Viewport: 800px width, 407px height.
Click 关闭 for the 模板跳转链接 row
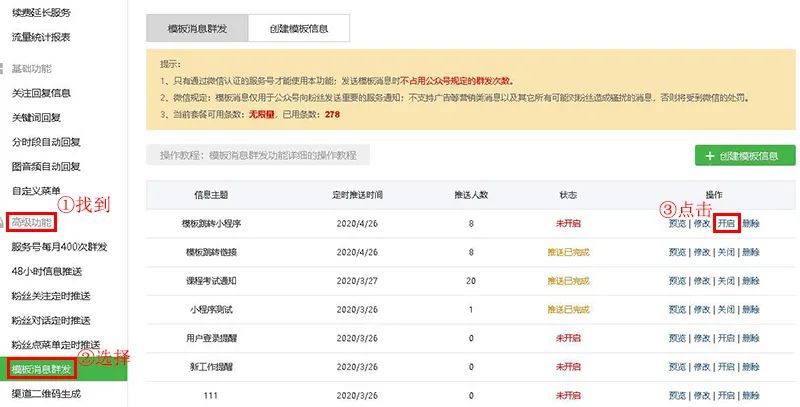coord(727,252)
